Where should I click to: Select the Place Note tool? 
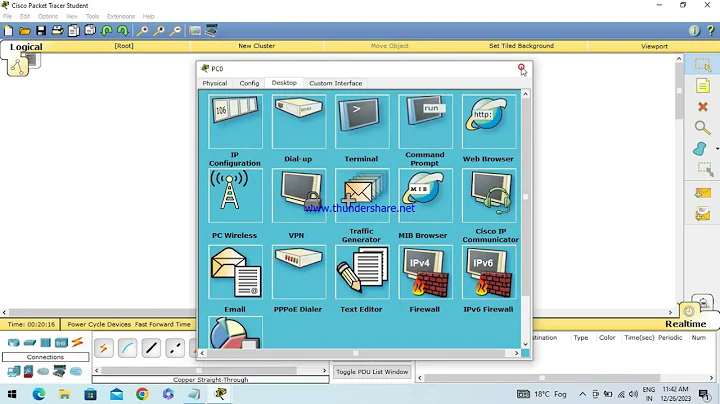coord(703,85)
